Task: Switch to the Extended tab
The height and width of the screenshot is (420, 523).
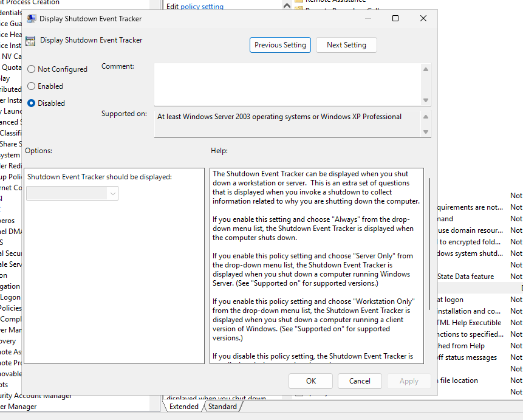Action: pyautogui.click(x=183, y=407)
